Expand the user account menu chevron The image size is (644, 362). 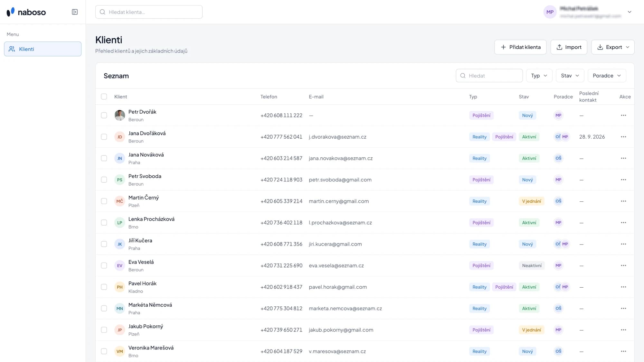click(630, 12)
